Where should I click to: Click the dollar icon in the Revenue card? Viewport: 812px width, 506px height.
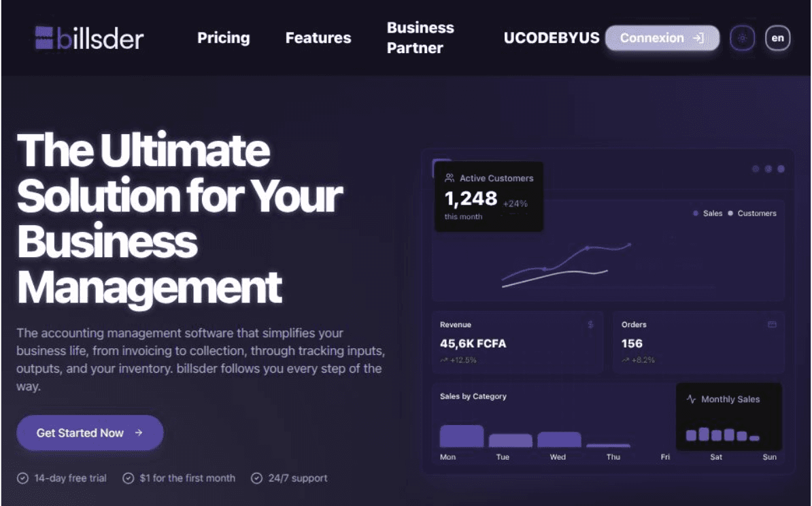coord(591,324)
